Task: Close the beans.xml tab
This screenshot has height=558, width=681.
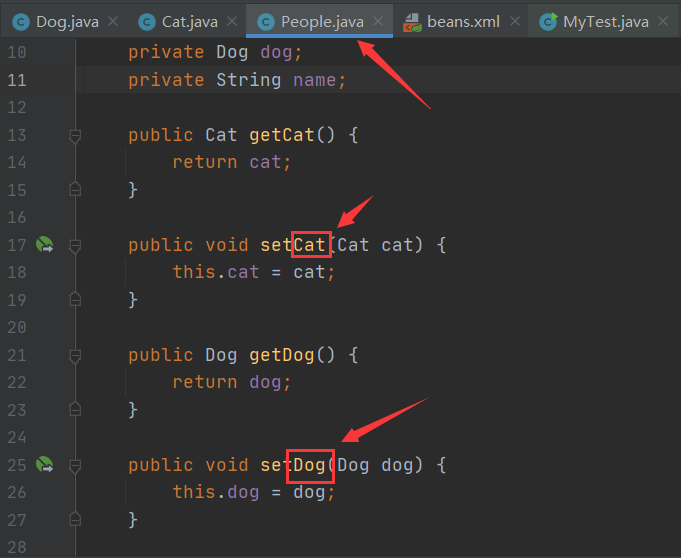Action: pos(515,21)
